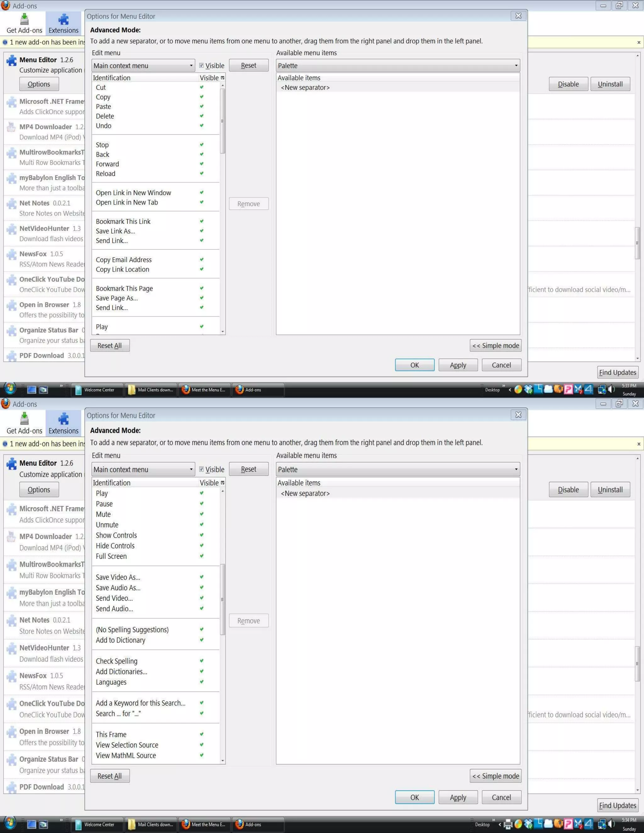Image resolution: width=644 pixels, height=833 pixels.
Task: Open Main context menu dropdown above Pause entry
Action: click(x=143, y=470)
